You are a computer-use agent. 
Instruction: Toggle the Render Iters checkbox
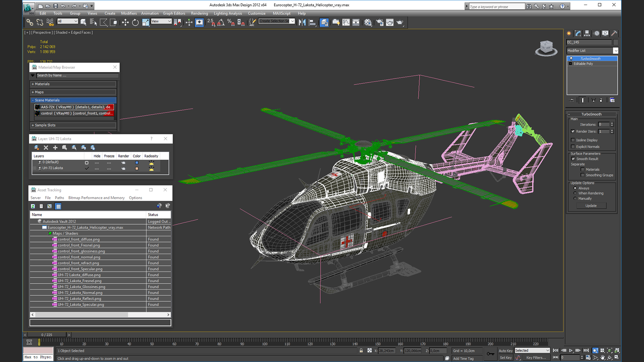point(573,131)
